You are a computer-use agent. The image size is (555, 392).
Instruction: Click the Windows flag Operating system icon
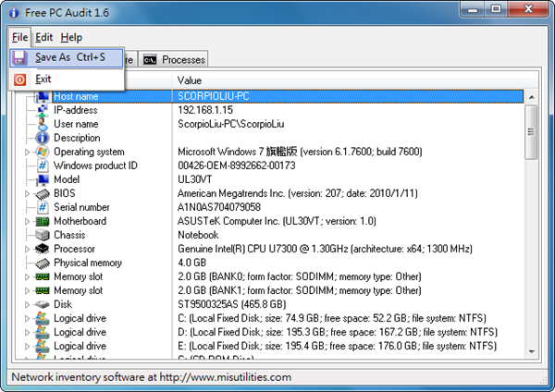point(43,152)
